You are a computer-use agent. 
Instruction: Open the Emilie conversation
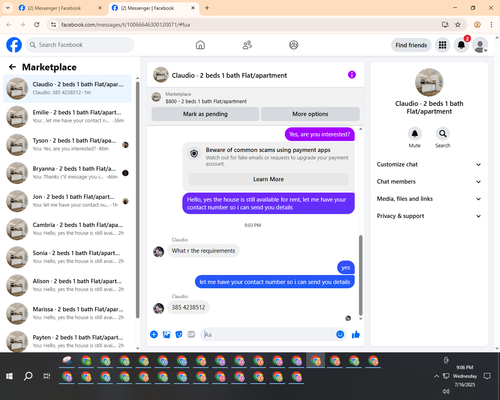pyautogui.click(x=67, y=117)
